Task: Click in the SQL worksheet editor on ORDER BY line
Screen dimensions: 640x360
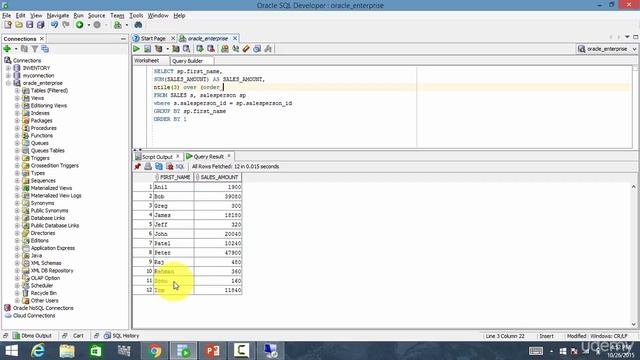Action: (170, 119)
